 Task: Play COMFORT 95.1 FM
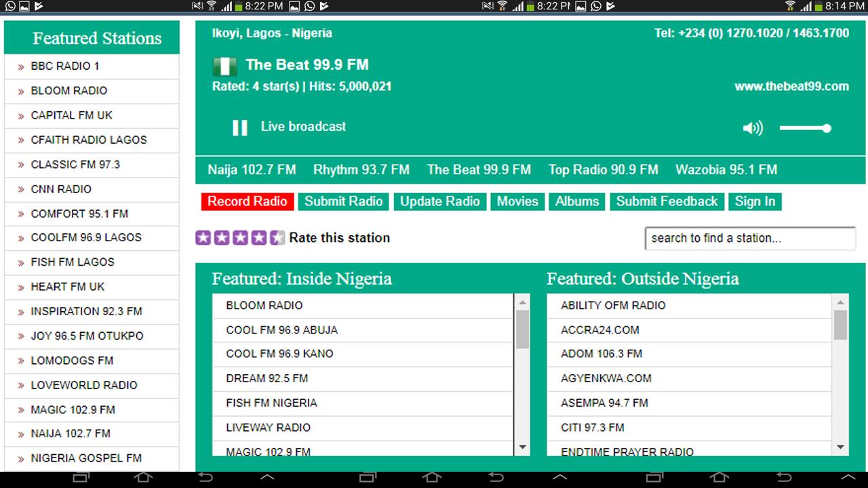click(x=92, y=213)
